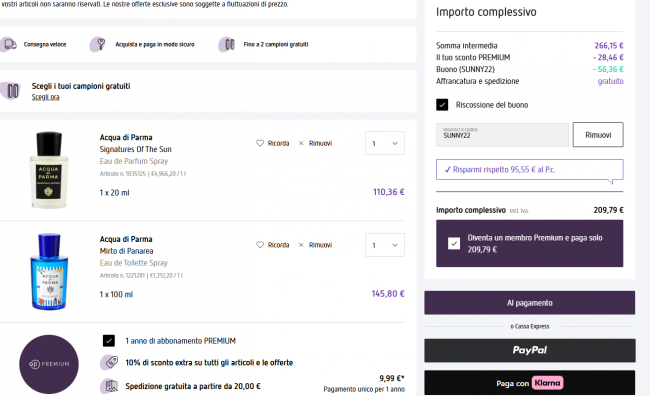Toggle Diventa un membro Premium checkbox
This screenshot has width=650, height=396.
[x=454, y=243]
